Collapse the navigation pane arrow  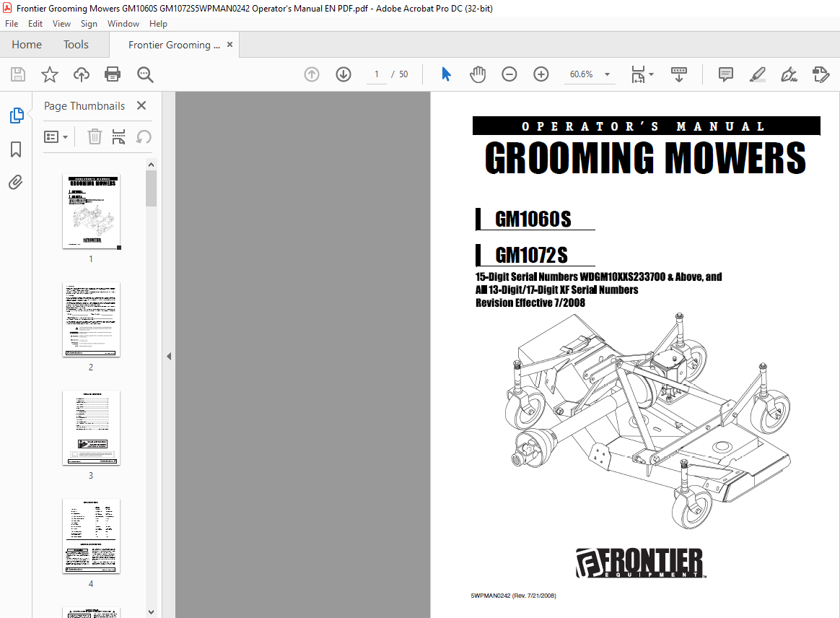[169, 356]
